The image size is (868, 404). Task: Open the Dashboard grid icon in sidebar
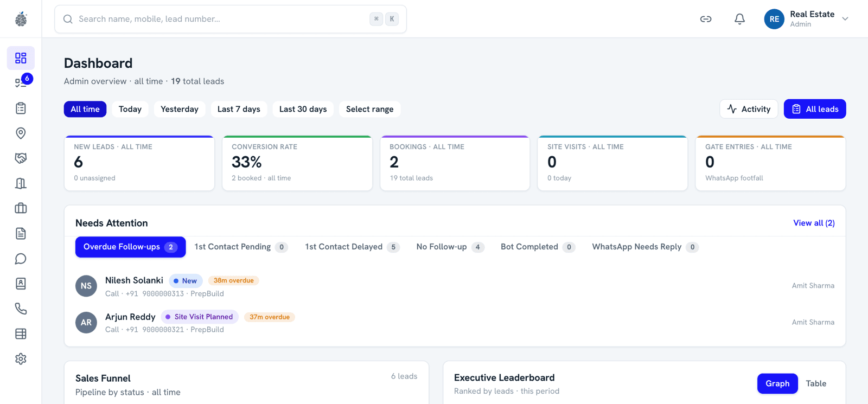tap(21, 58)
